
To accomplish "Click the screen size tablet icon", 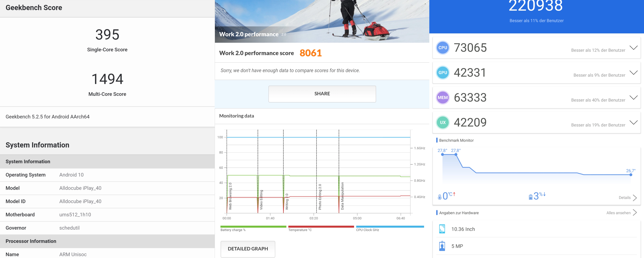I will coord(442,229).
